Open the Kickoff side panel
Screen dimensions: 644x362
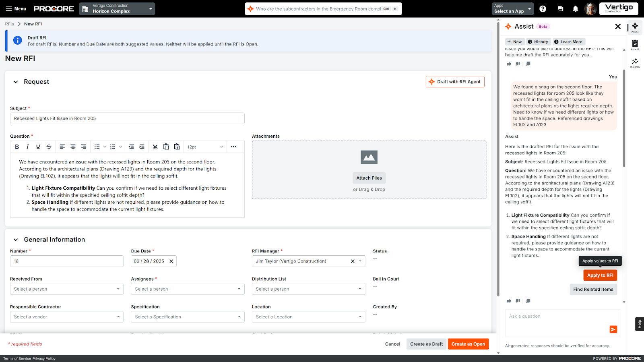pos(635,45)
